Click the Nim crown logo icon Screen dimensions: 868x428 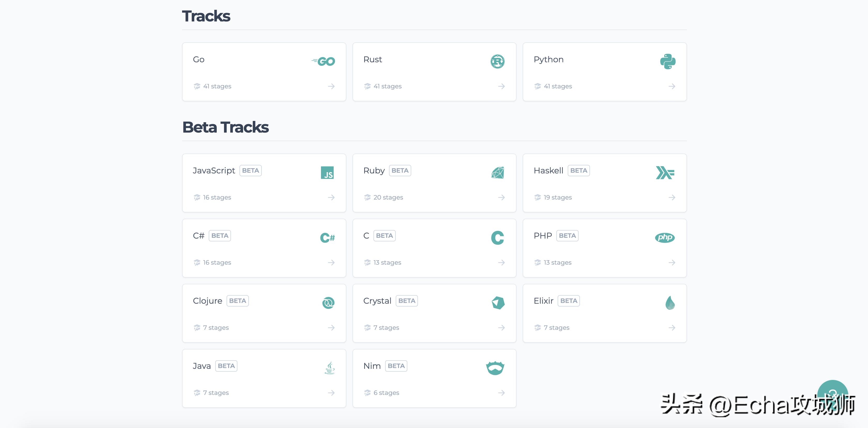(x=495, y=368)
